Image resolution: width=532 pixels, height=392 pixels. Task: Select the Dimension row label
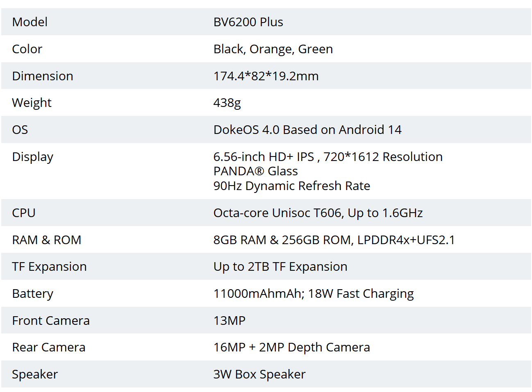pyautogui.click(x=43, y=76)
